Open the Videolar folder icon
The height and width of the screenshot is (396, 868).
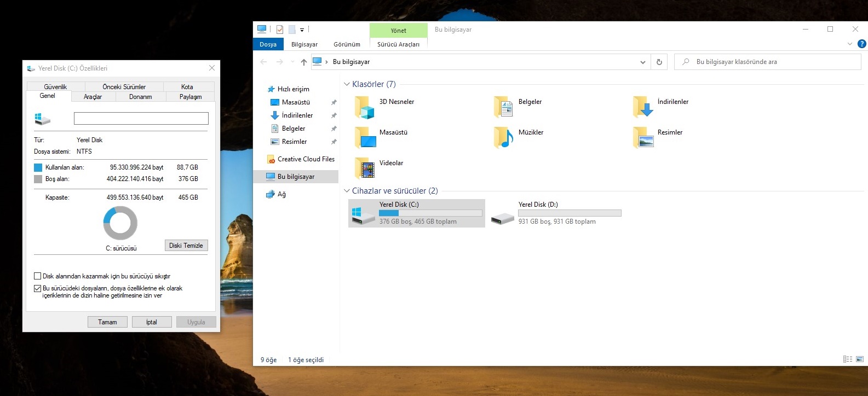[x=364, y=168]
